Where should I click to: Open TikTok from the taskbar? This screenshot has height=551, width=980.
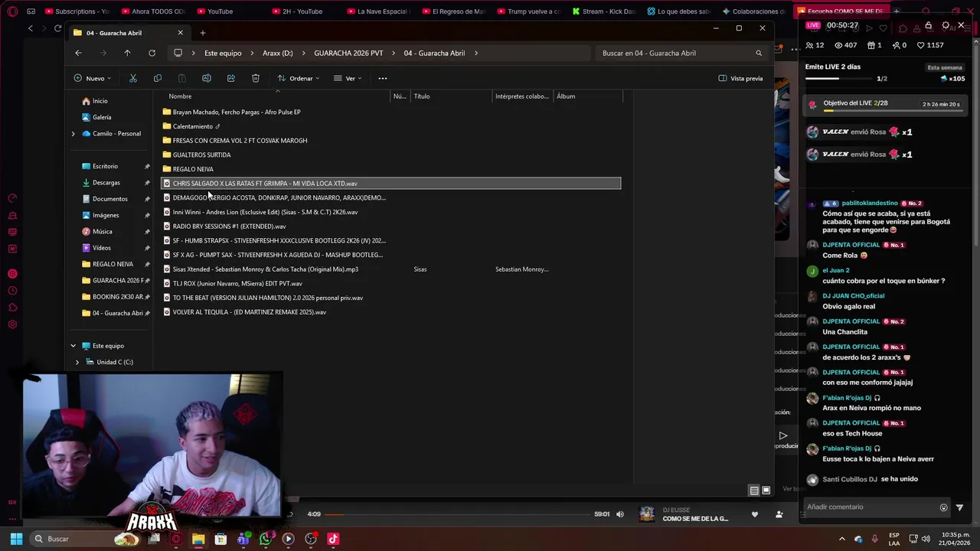[x=333, y=539]
